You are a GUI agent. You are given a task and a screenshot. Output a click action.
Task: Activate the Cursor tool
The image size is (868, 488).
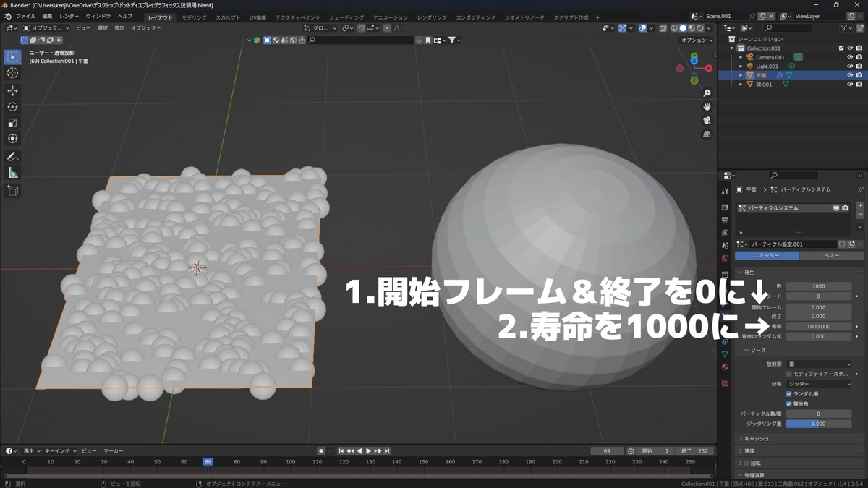coord(12,72)
